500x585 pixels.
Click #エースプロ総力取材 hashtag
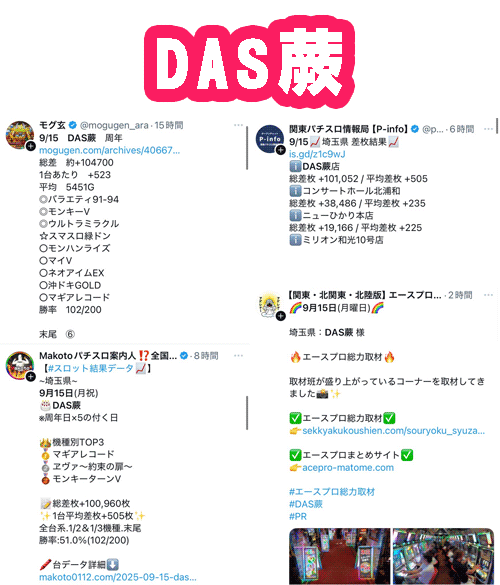tap(332, 492)
